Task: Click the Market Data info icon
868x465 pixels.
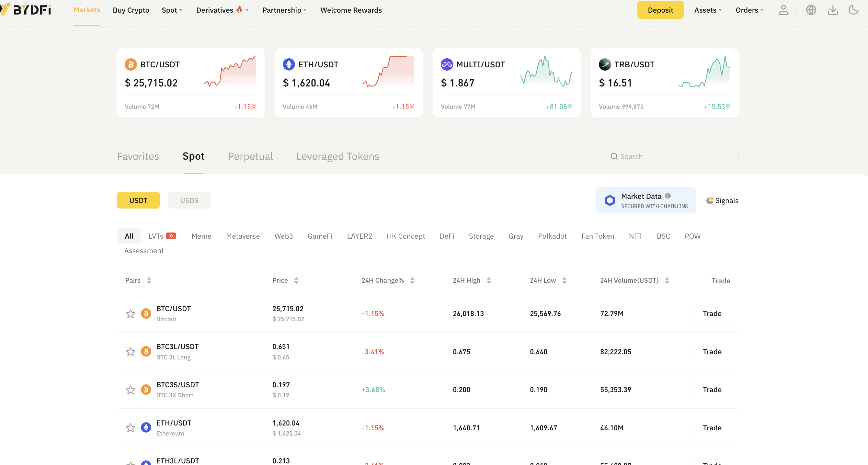Action: pyautogui.click(x=668, y=196)
